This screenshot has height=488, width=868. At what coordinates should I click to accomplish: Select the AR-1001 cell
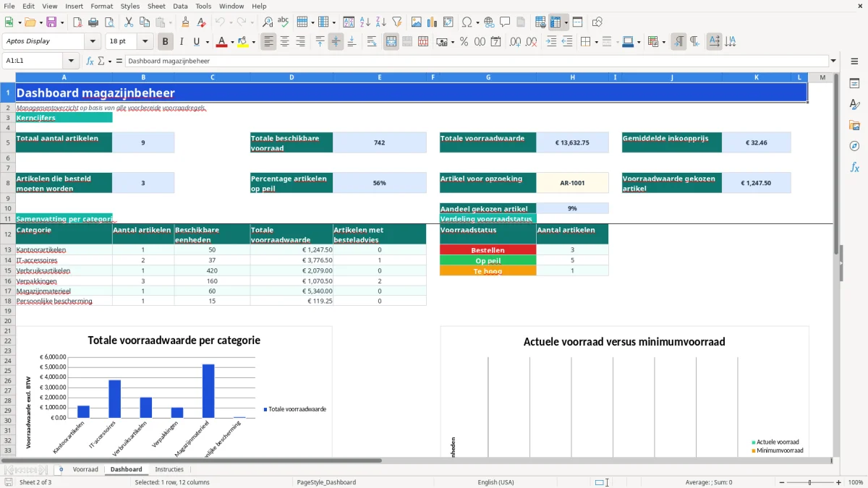[572, 183]
